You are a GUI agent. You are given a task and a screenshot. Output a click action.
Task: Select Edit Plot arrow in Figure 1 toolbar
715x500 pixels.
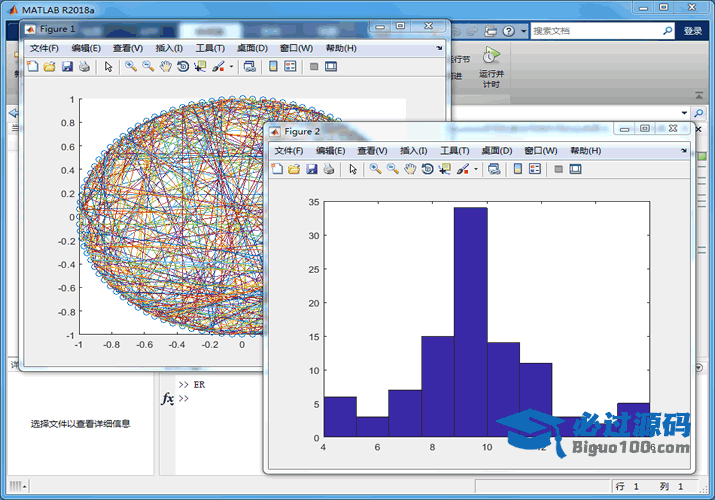point(108,67)
